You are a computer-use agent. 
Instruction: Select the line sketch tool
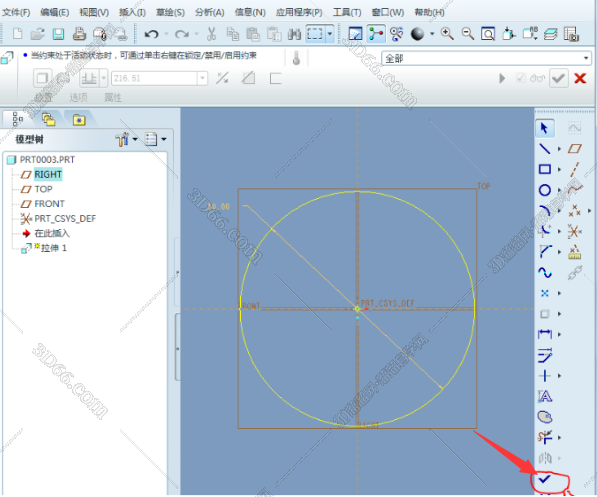point(544,149)
